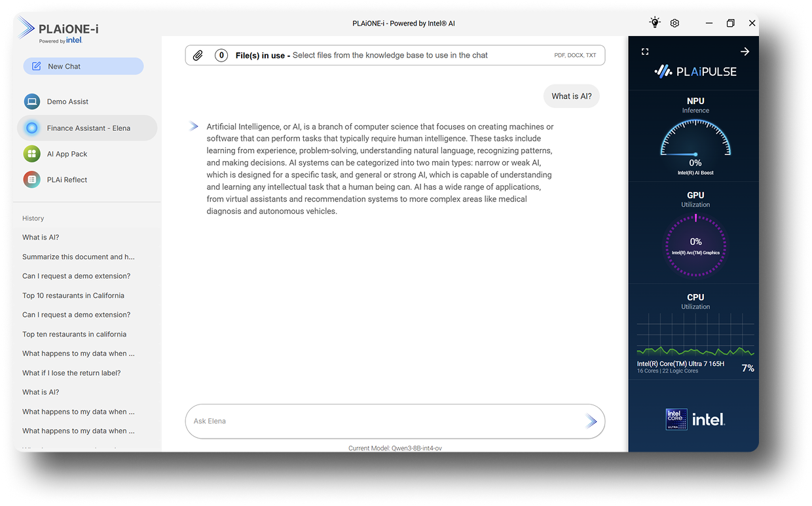Open 'Summarize this document' history entry
The height and width of the screenshot is (506, 812).
(79, 257)
